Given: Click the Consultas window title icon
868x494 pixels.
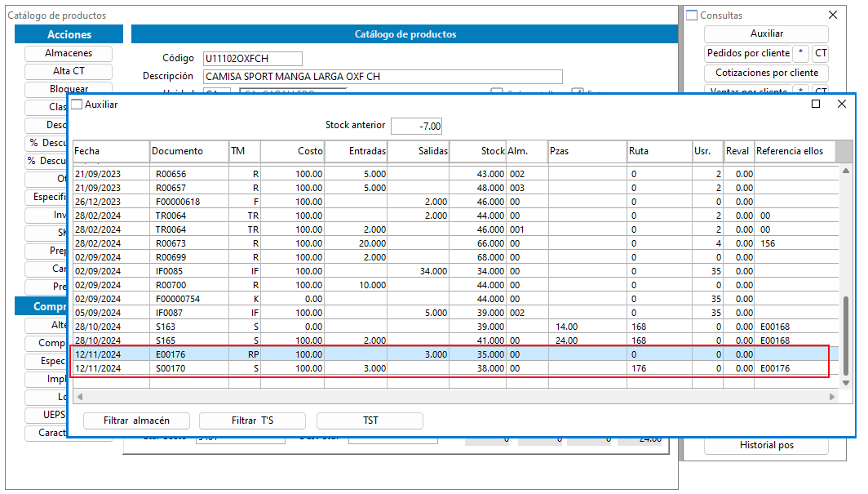Looking at the screenshot, I should [692, 15].
